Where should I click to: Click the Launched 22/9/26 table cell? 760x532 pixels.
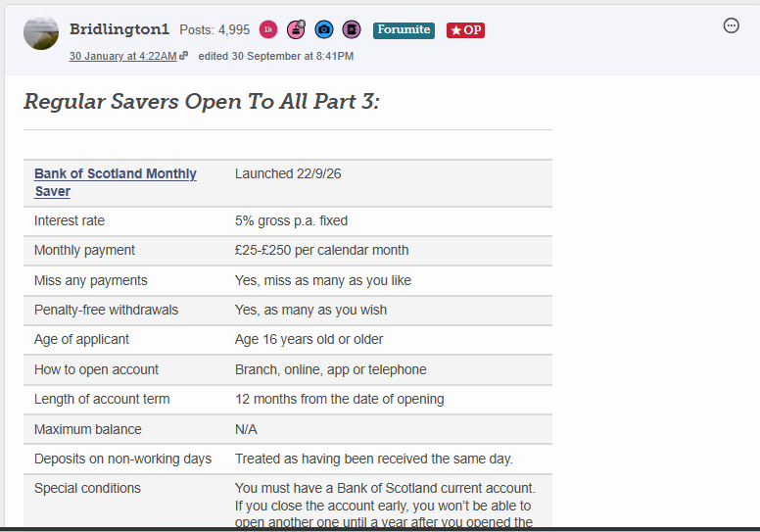288,173
